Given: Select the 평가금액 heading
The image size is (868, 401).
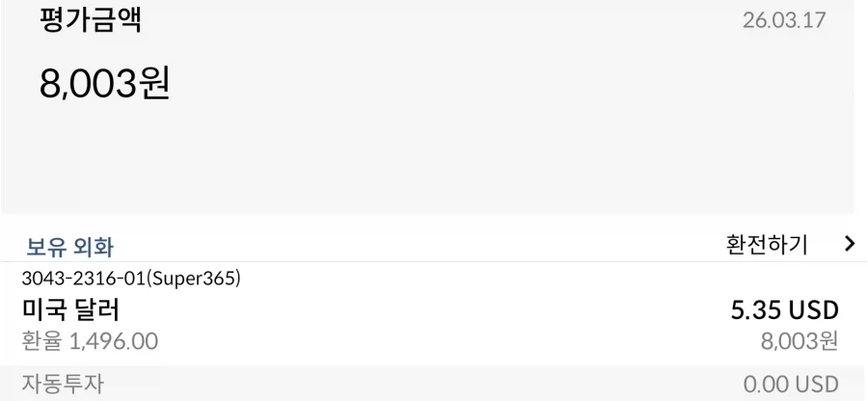Looking at the screenshot, I should point(90,20).
